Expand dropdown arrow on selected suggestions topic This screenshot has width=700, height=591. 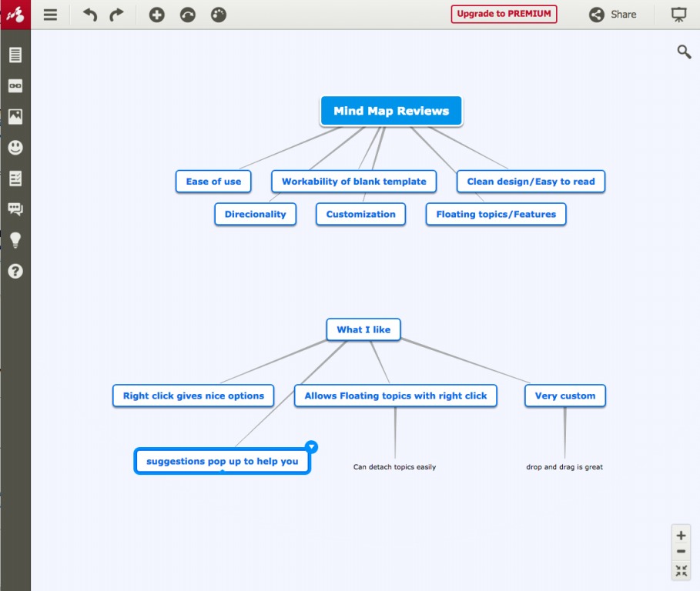[x=311, y=447]
